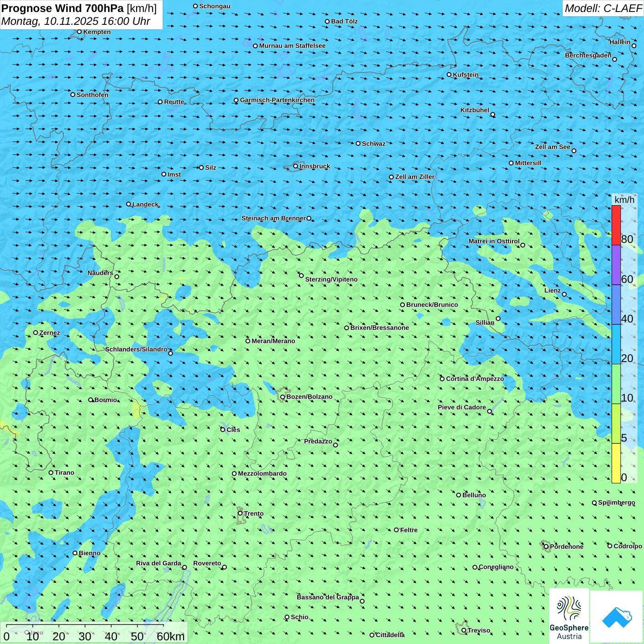The height and width of the screenshot is (644, 644).
Task: Click the Pordenone city label
Action: tap(567, 546)
